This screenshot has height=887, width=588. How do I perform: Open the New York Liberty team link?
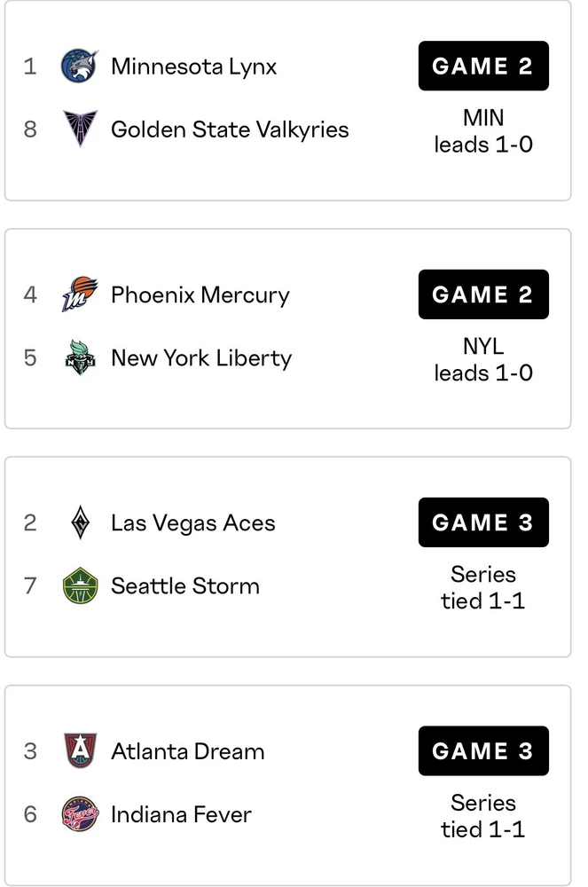click(x=201, y=358)
